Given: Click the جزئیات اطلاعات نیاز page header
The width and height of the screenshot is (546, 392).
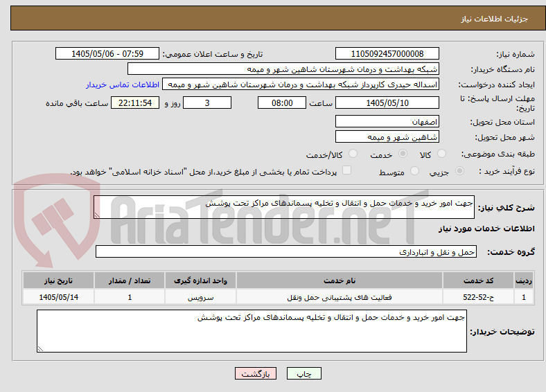Looking at the screenshot, I should coord(495,19).
